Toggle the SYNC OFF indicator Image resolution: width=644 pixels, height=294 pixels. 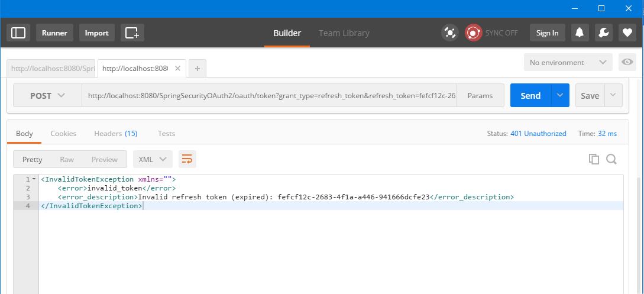491,33
